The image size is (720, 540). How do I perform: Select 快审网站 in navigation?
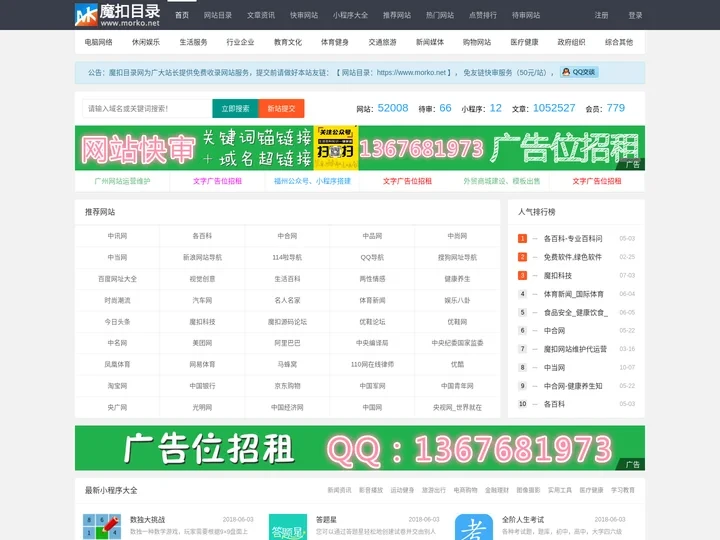click(304, 15)
